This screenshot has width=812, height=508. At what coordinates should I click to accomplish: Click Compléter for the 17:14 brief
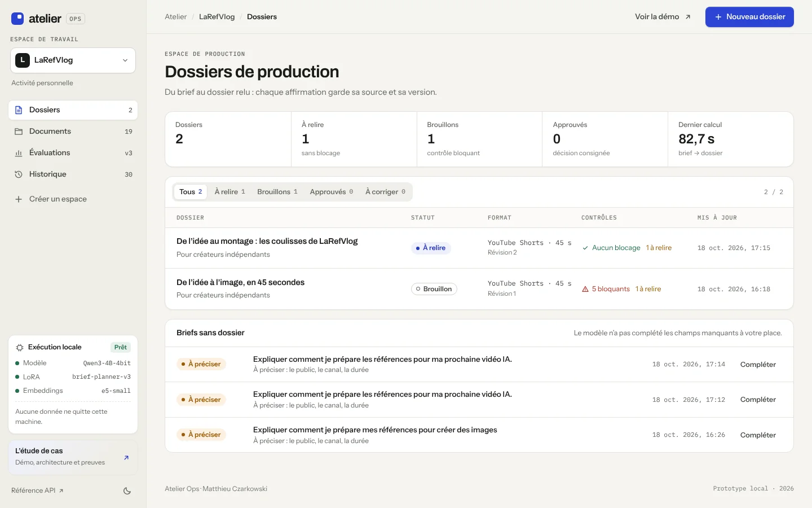click(x=758, y=365)
